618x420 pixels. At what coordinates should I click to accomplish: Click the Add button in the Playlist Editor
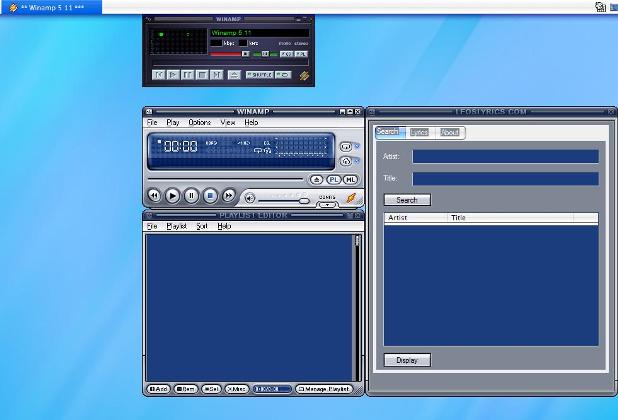pos(158,389)
